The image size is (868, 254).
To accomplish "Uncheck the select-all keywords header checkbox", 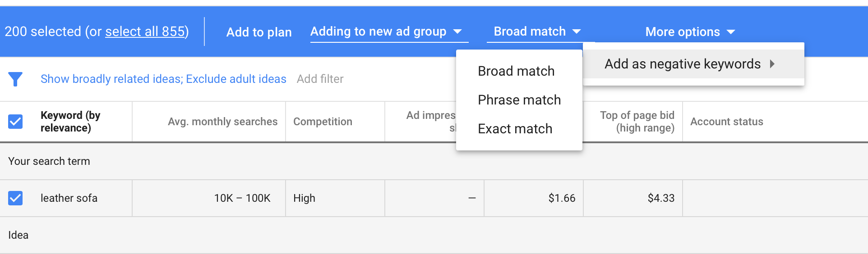I will coord(15,121).
